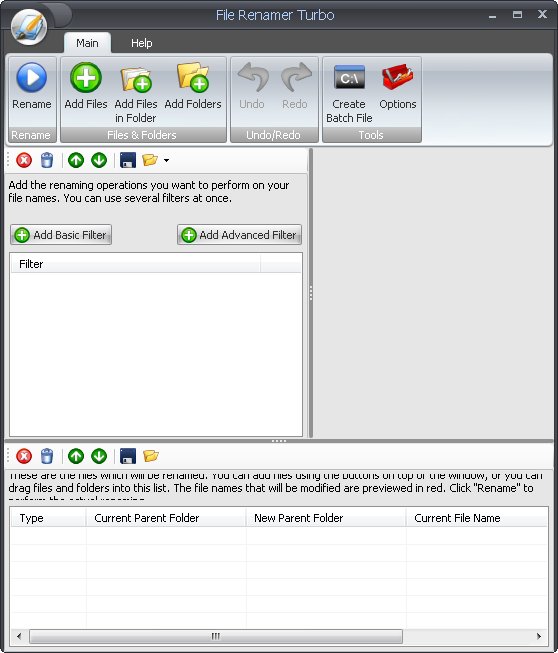Click the Add Files icon

coord(86,77)
